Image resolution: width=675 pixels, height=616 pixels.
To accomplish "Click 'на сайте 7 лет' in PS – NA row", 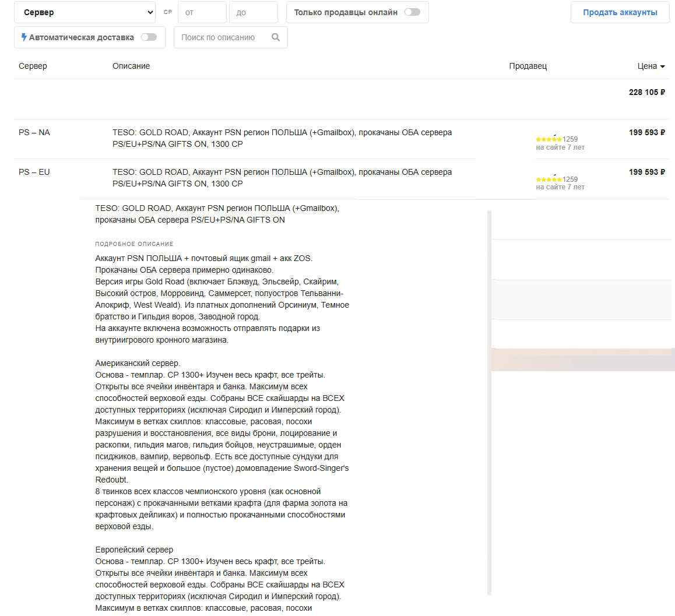I will click(560, 147).
